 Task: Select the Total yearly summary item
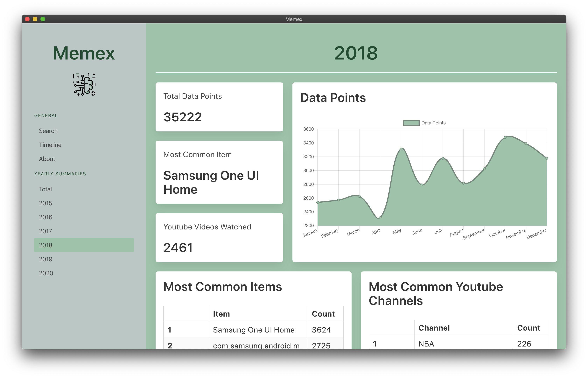[45, 189]
